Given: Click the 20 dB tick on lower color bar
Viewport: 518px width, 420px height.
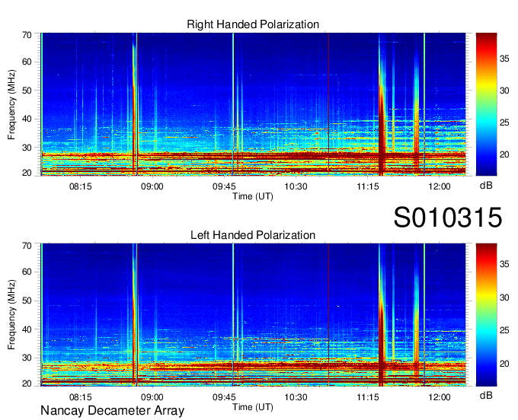Looking at the screenshot, I should click(x=504, y=363).
